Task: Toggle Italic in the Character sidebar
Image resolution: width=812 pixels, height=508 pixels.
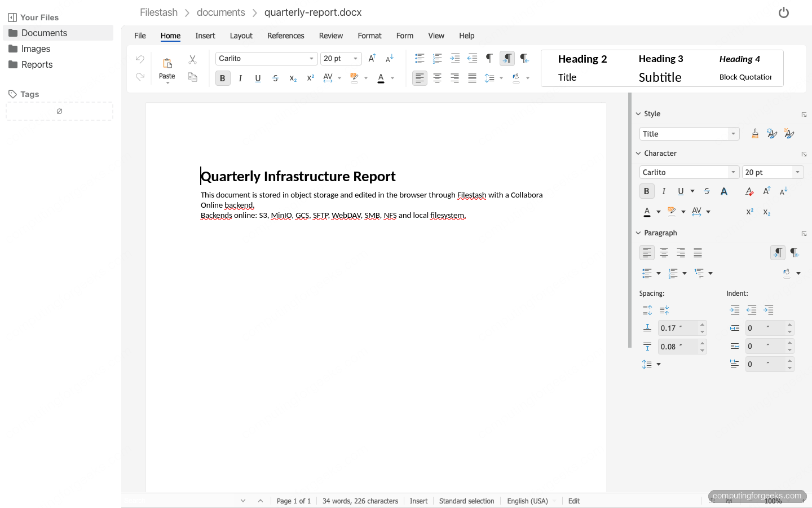Action: pos(664,191)
